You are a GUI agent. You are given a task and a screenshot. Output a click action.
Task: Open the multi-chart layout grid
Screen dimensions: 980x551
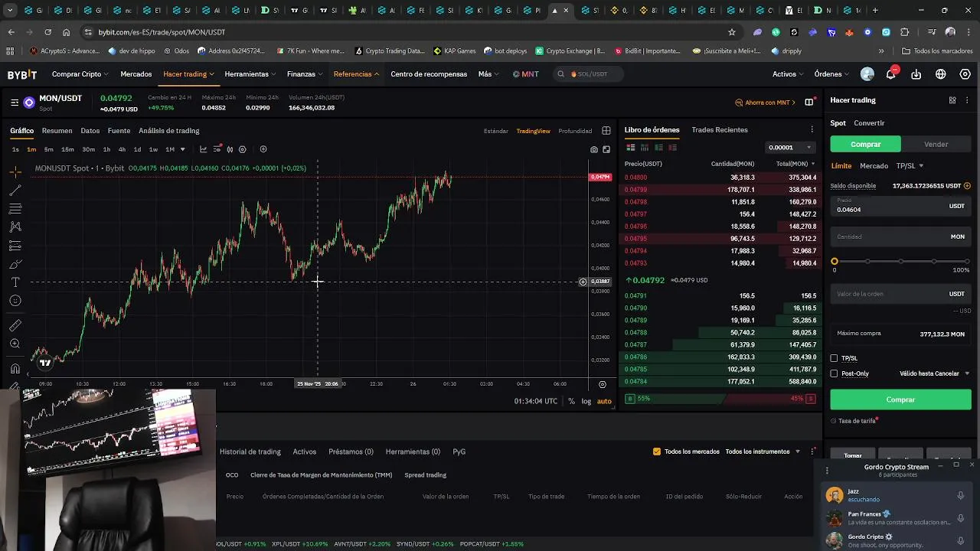pos(606,131)
